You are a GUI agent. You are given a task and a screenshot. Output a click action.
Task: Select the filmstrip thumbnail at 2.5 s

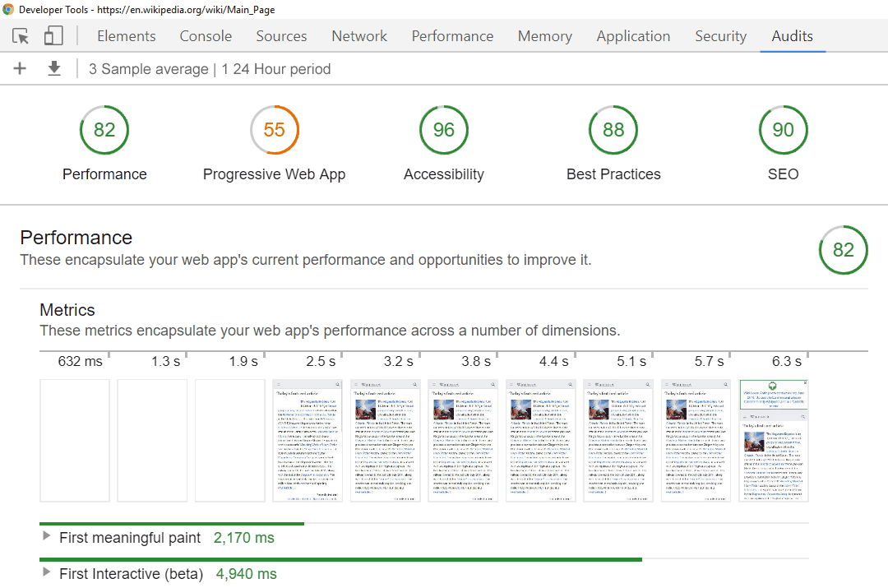pyautogui.click(x=308, y=440)
